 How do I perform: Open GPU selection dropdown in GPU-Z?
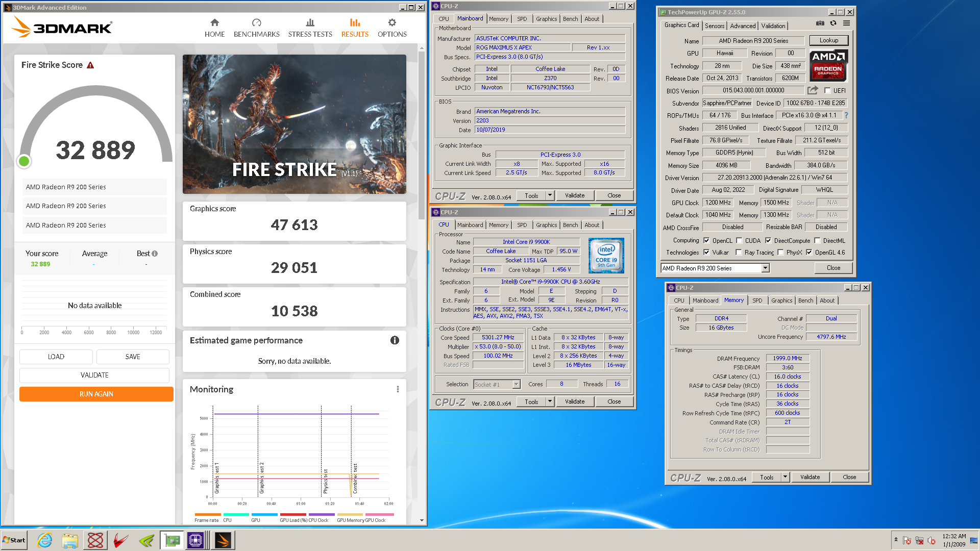click(765, 268)
